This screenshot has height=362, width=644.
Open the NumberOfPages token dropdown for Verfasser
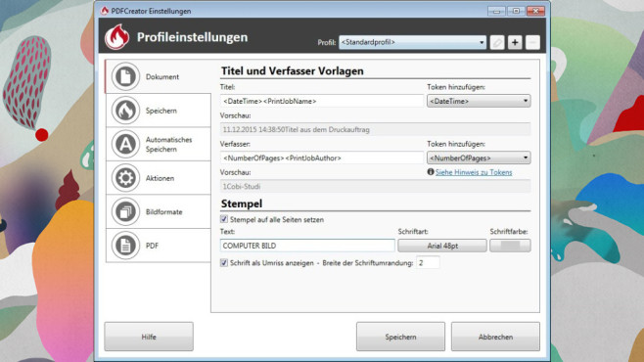pos(479,158)
